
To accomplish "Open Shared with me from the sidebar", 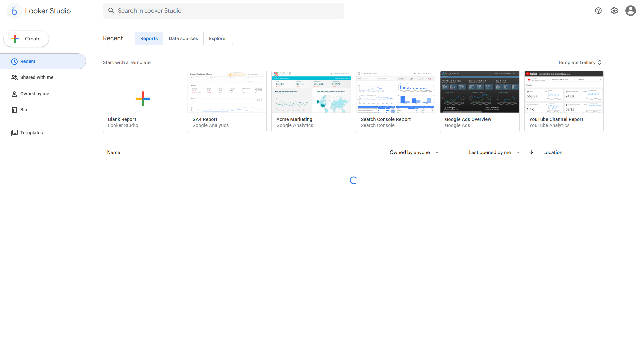I will pyautogui.click(x=37, y=77).
